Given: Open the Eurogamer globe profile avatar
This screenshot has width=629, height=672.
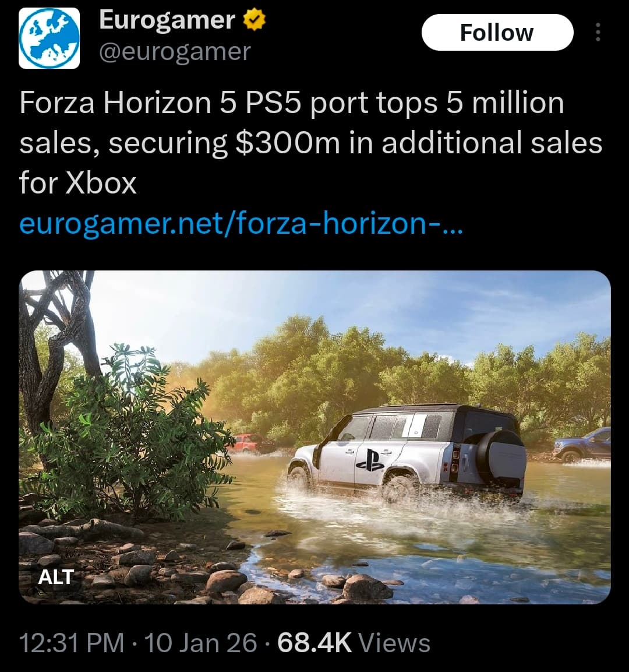Looking at the screenshot, I should tap(50, 38).
